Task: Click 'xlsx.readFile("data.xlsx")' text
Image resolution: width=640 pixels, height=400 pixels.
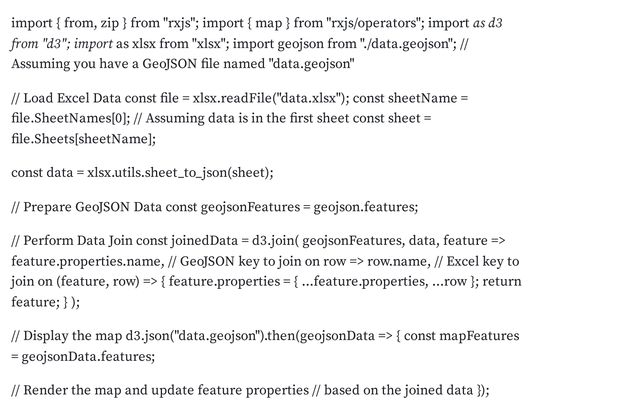Action: pyautogui.click(x=271, y=98)
